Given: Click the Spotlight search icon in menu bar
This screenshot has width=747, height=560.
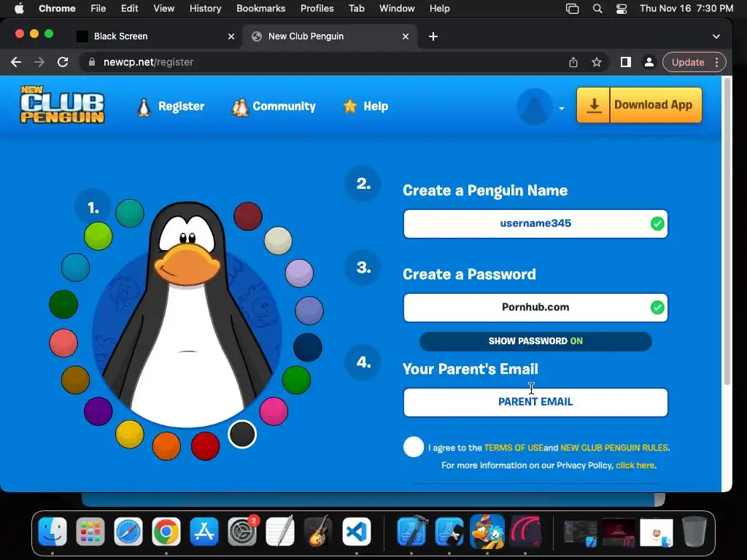Looking at the screenshot, I should pyautogui.click(x=597, y=9).
